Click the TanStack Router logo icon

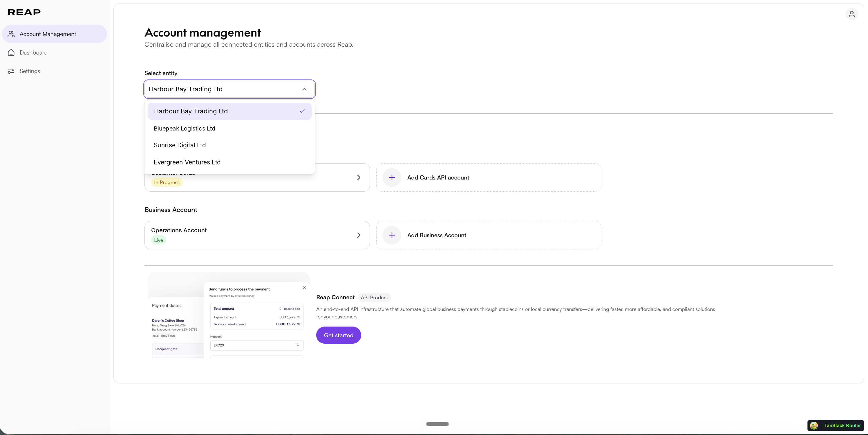(814, 425)
